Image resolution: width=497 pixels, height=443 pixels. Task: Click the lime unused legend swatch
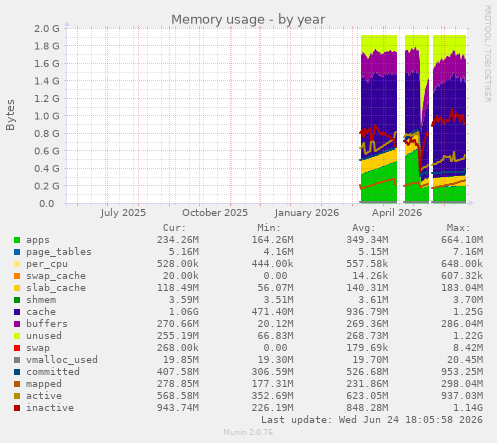point(17,336)
